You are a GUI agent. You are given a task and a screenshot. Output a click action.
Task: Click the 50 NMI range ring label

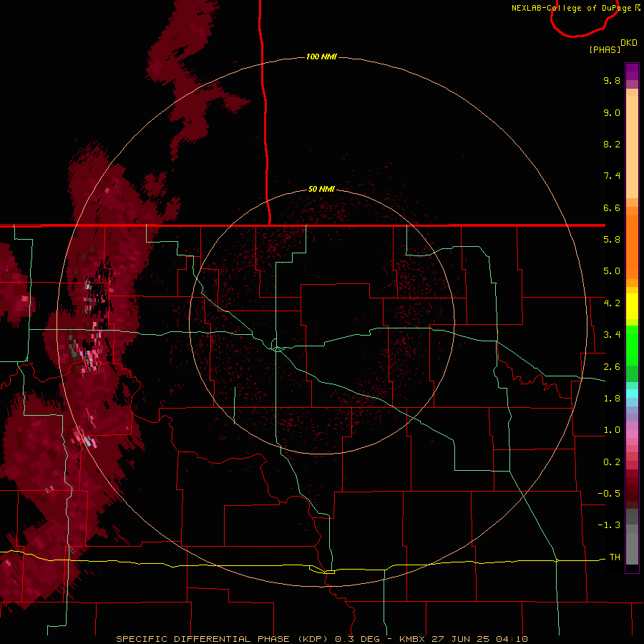point(321,189)
